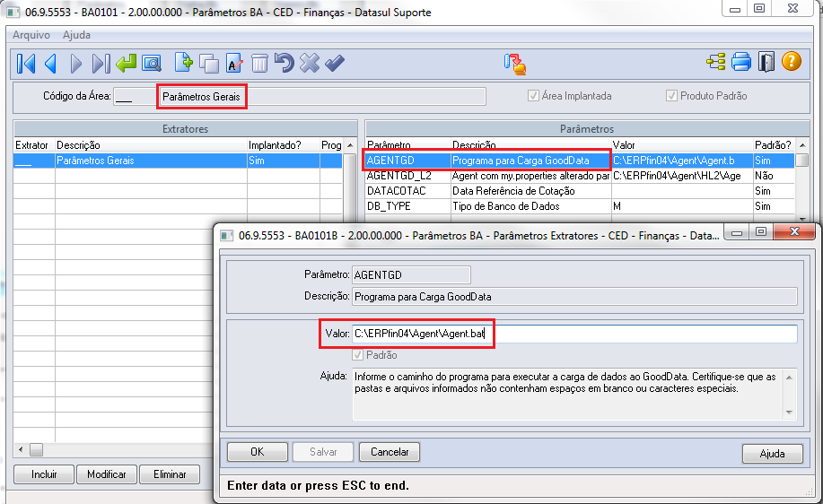The height and width of the screenshot is (504, 823).
Task: Click Implantado? column header
Action: (x=283, y=145)
